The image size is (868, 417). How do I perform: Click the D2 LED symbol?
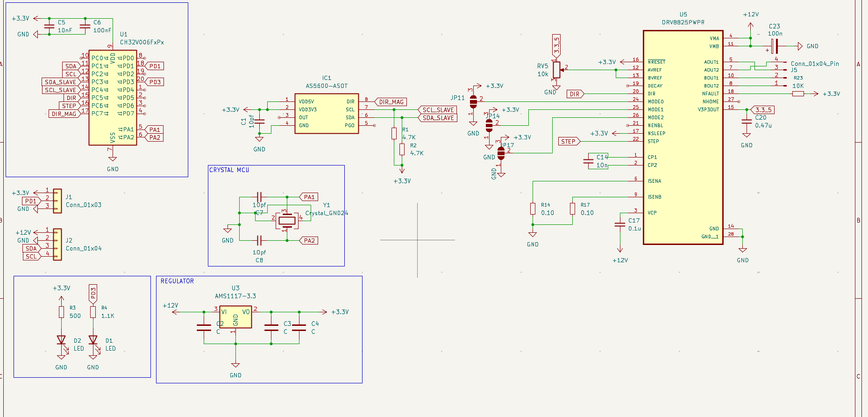point(61,340)
